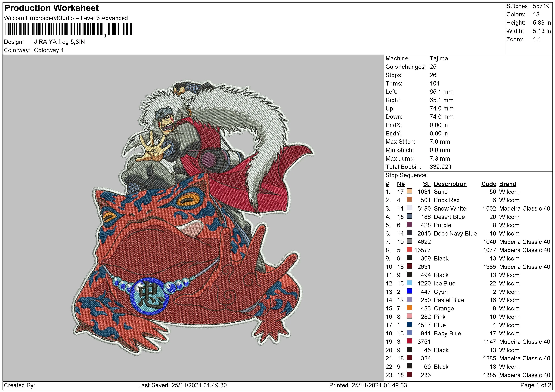Click the 'N#' column header
Viewport: 555px width, 392px height.
point(401,184)
